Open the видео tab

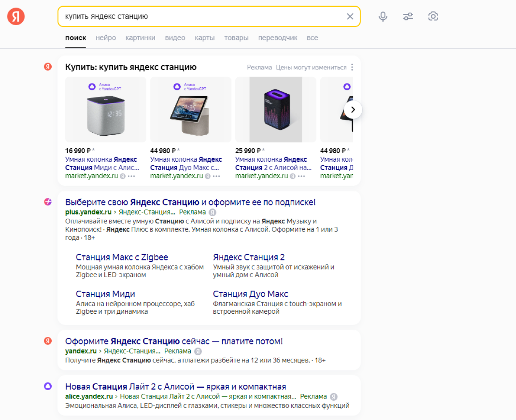[175, 38]
